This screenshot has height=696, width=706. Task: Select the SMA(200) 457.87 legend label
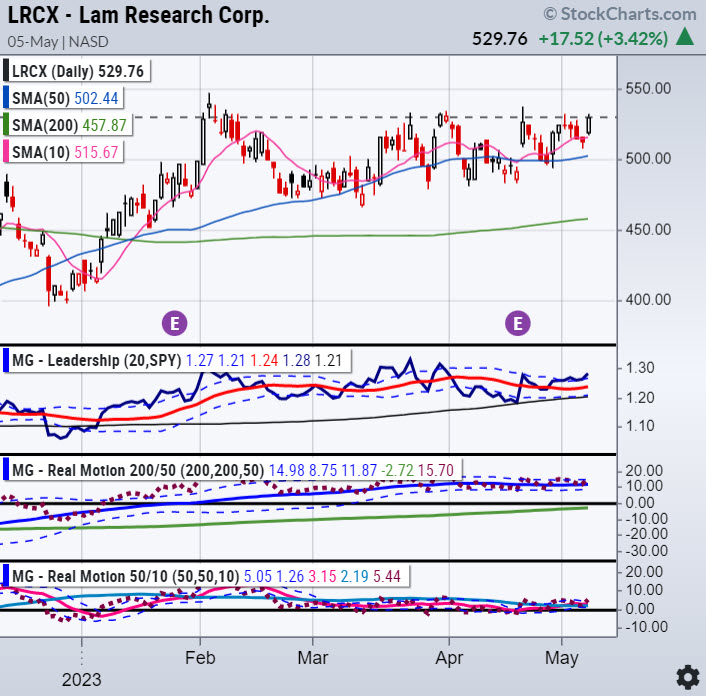64,124
